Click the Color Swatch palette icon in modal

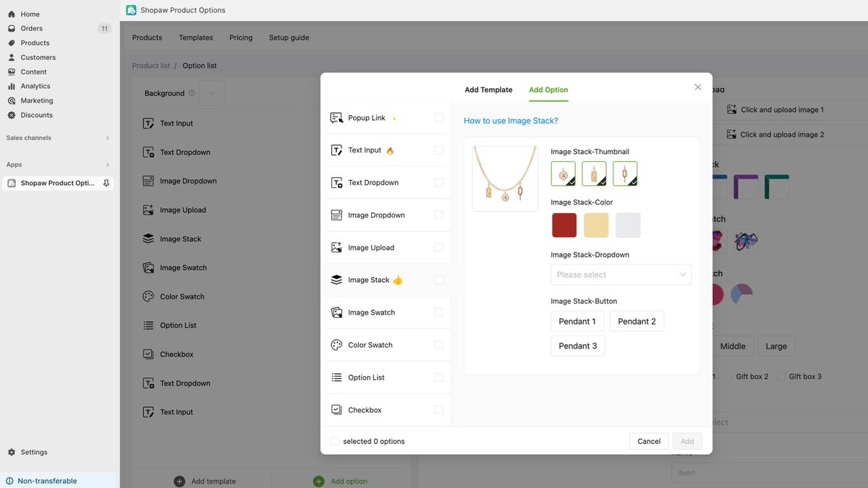(x=336, y=345)
